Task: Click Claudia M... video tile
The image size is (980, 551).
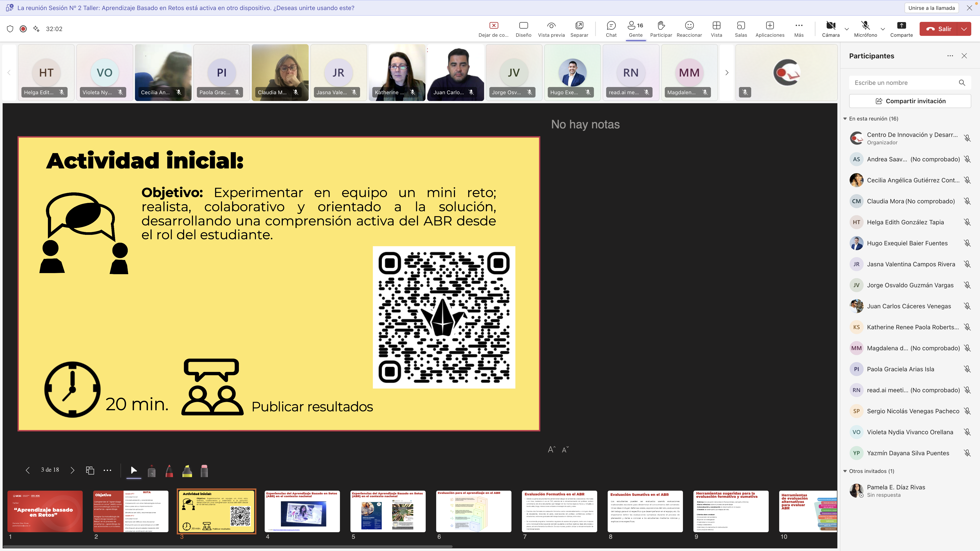Action: click(280, 73)
